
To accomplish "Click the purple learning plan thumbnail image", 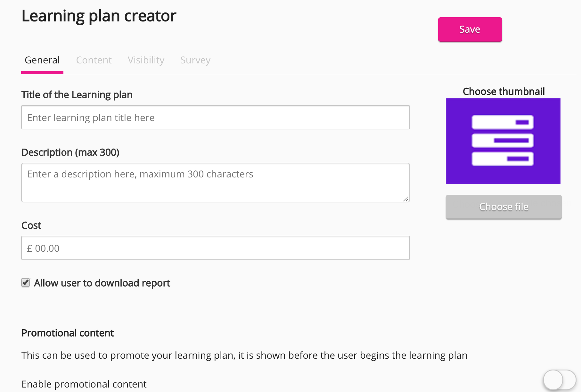I will click(x=503, y=141).
